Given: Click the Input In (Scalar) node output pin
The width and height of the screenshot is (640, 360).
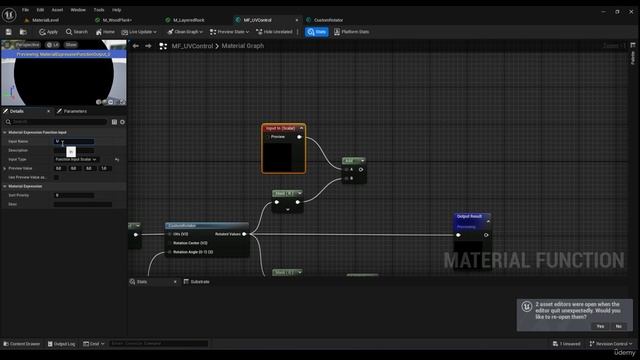Looking at the screenshot, I should click(x=299, y=137).
